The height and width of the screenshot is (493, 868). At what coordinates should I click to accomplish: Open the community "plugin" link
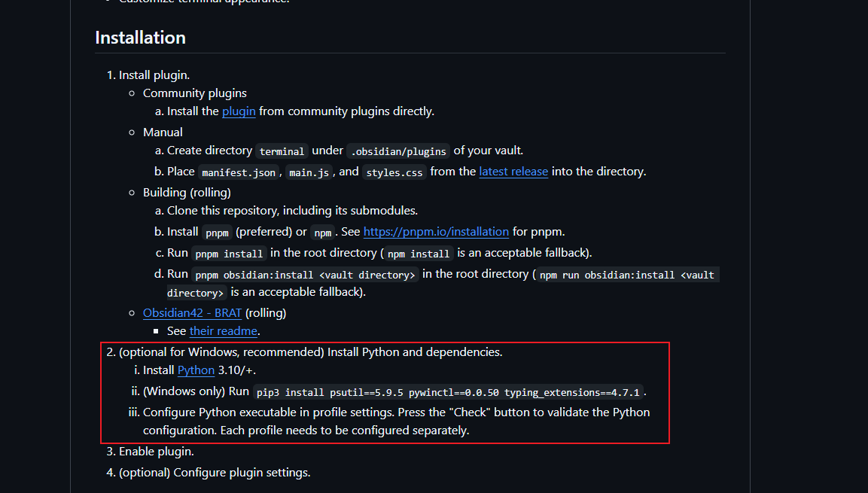coord(239,111)
